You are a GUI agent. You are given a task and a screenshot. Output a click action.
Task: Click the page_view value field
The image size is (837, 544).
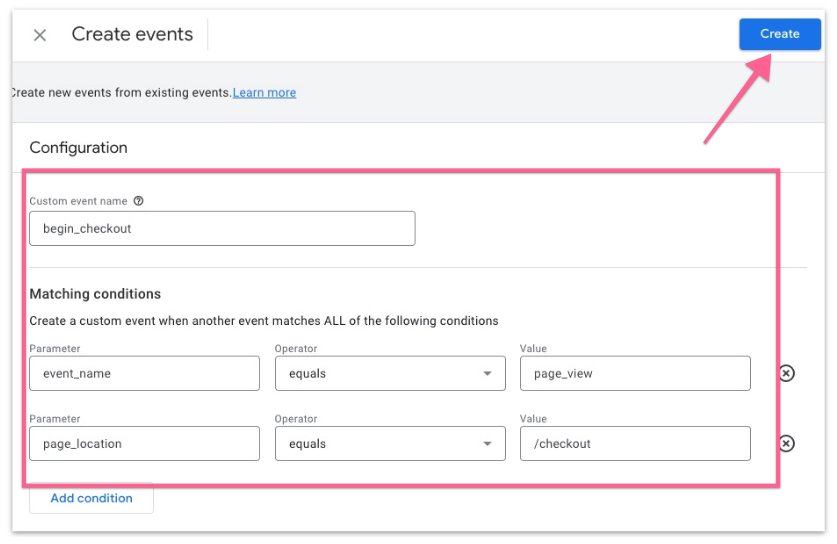pos(635,374)
